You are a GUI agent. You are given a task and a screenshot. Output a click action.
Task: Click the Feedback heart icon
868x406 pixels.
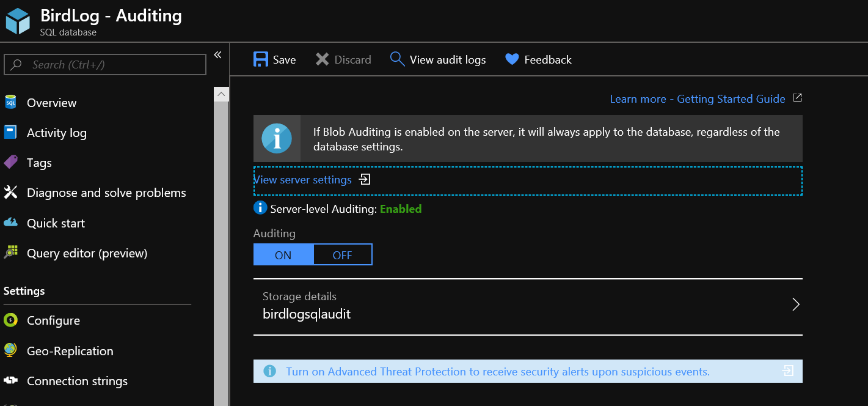point(512,59)
